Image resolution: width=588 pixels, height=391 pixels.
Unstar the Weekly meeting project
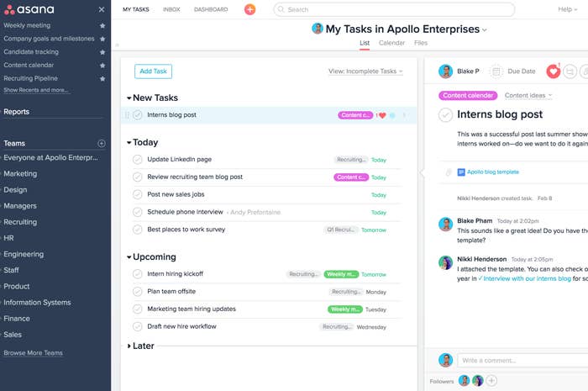(102, 25)
